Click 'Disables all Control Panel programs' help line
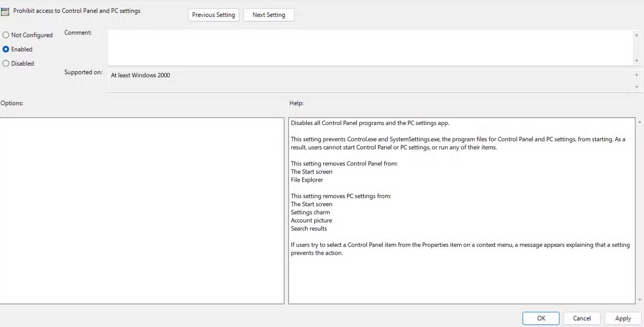The width and height of the screenshot is (644, 327). 370,123
